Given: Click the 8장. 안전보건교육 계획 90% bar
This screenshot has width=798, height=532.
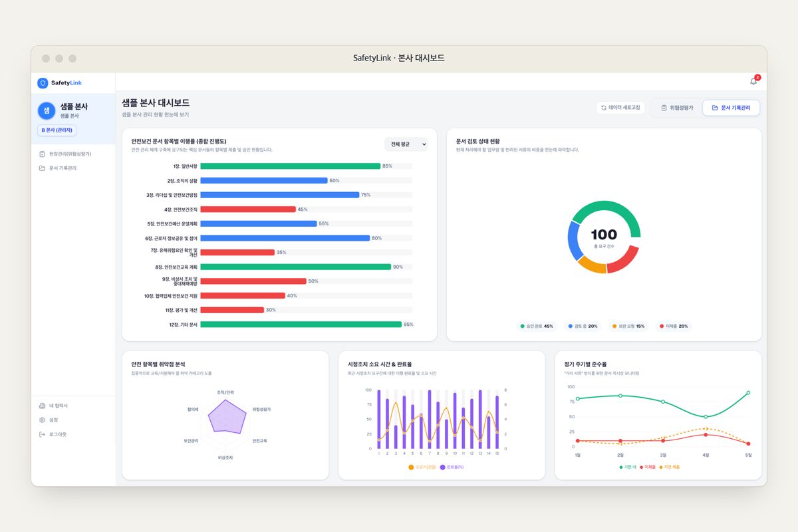Looking at the screenshot, I should coord(295,267).
